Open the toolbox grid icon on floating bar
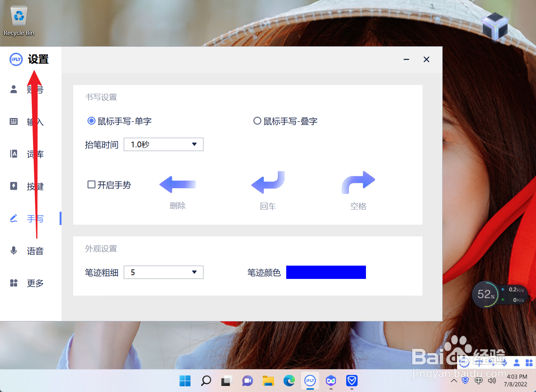 point(529,363)
